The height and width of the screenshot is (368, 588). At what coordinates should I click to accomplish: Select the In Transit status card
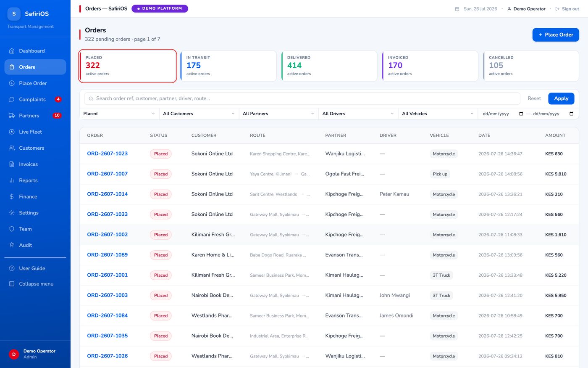[x=228, y=66]
